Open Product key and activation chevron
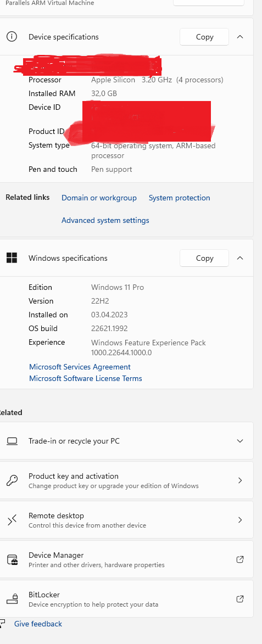The image size is (262, 644). pyautogui.click(x=240, y=480)
